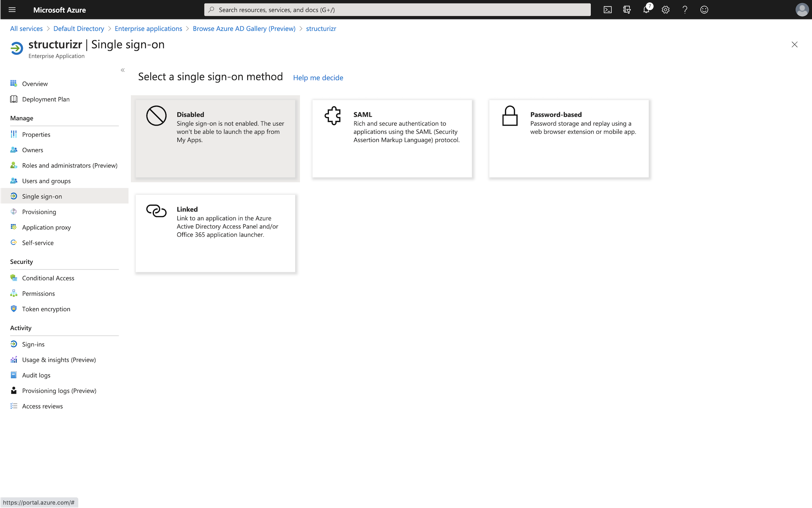The width and height of the screenshot is (812, 508).
Task: Click structurizr breadcrumb link
Action: pyautogui.click(x=321, y=28)
